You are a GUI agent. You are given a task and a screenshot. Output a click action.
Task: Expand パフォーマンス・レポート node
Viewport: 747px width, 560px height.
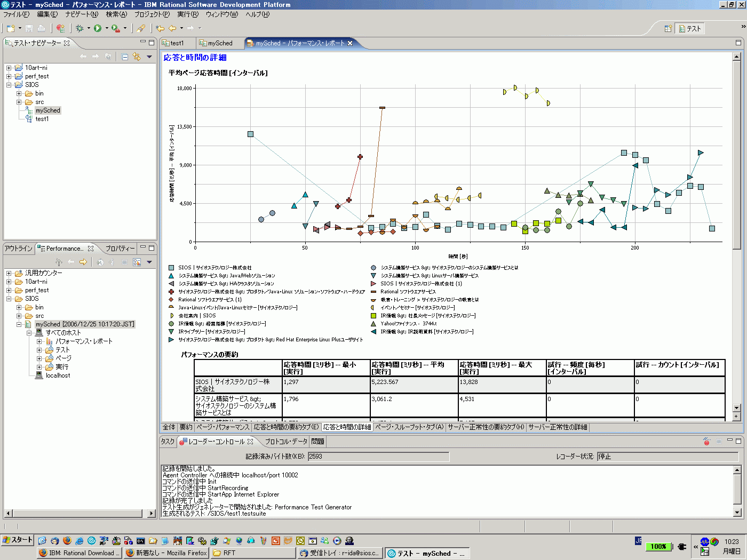[x=39, y=341]
